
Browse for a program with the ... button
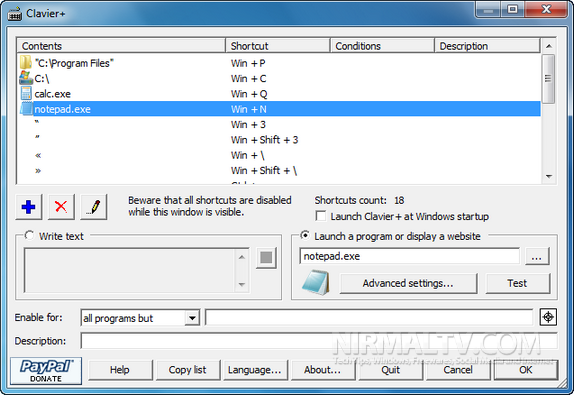(537, 256)
